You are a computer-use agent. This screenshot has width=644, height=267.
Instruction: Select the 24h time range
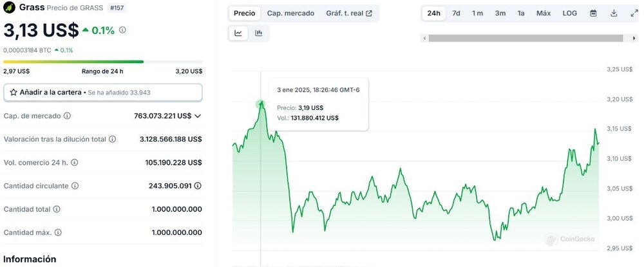click(x=434, y=13)
